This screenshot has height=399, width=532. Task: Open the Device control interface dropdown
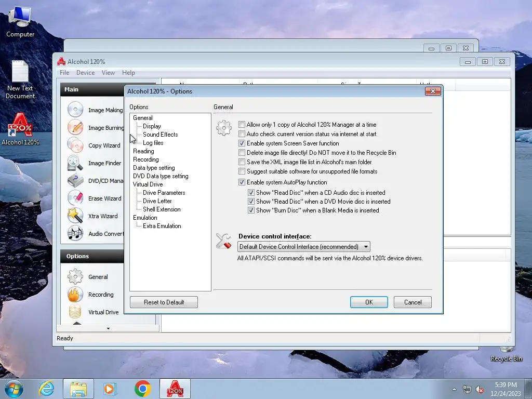(x=303, y=247)
